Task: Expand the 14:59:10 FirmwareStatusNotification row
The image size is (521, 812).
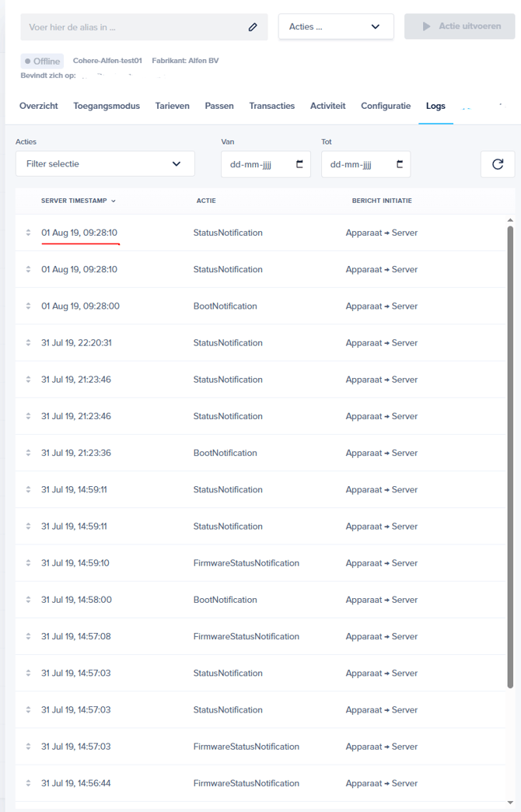Action: coord(29,563)
